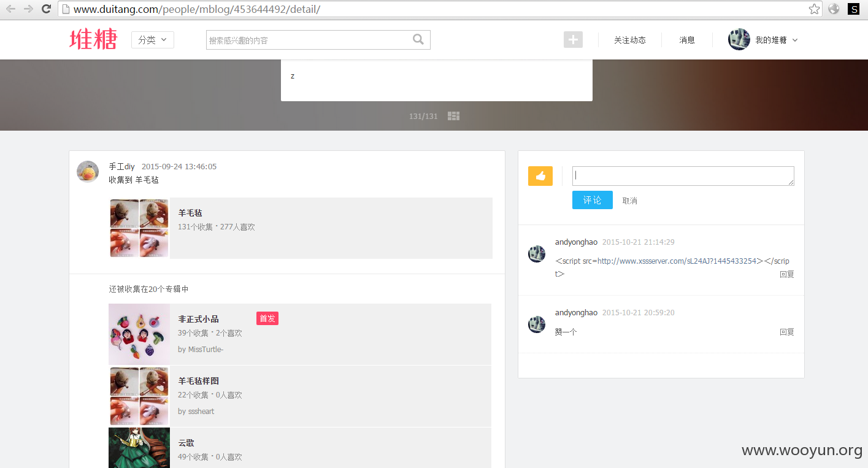Open the 非正式小品 album thumbnail
This screenshot has height=468, width=868.
pos(139,334)
